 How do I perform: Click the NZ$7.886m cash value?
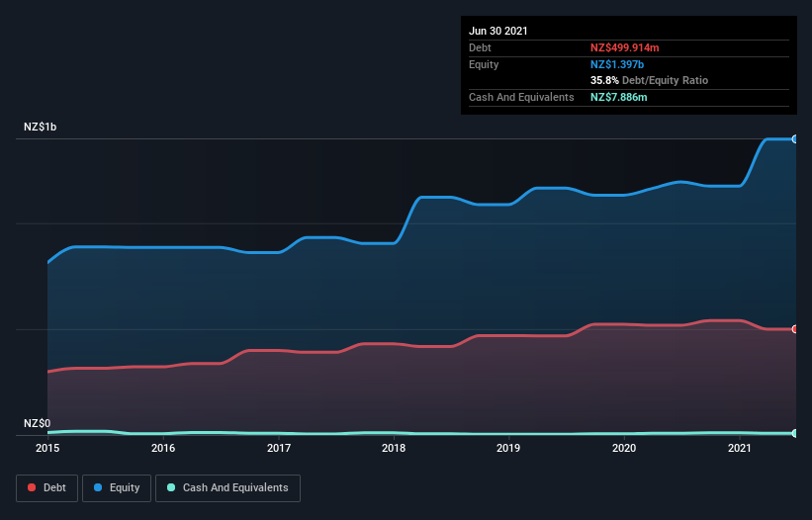[619, 97]
